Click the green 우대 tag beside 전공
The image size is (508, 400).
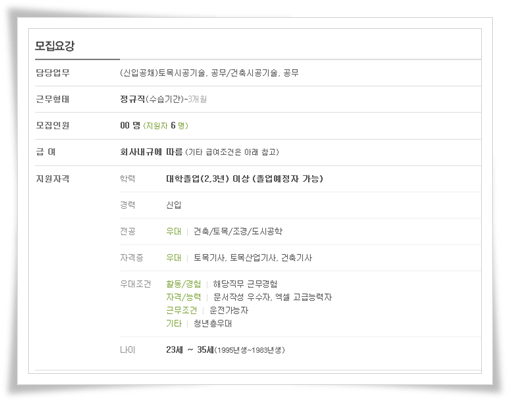click(174, 231)
